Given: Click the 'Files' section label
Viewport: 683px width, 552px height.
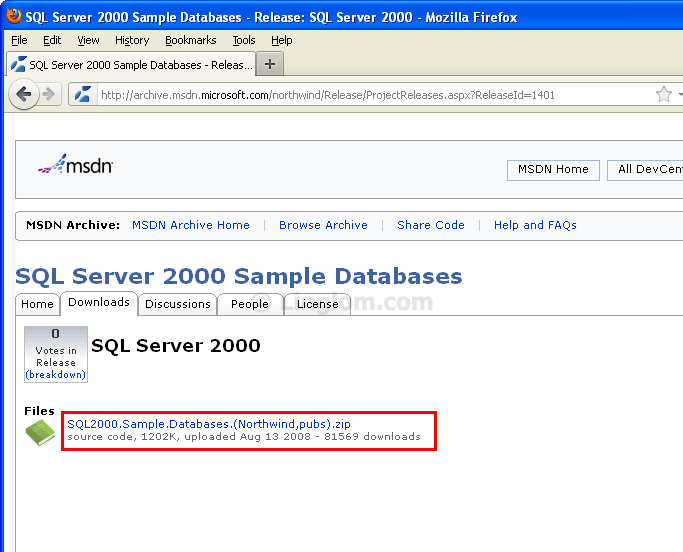Looking at the screenshot, I should pyautogui.click(x=39, y=411).
